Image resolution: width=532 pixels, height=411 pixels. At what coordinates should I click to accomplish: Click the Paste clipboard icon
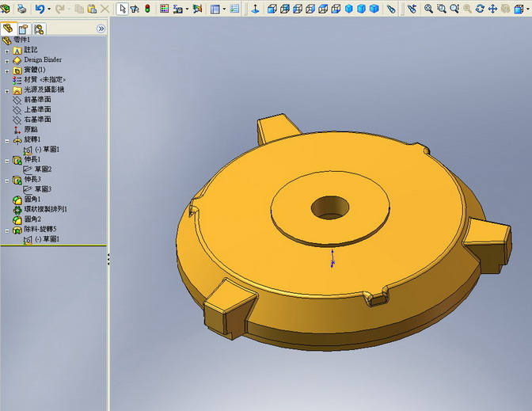92,9
